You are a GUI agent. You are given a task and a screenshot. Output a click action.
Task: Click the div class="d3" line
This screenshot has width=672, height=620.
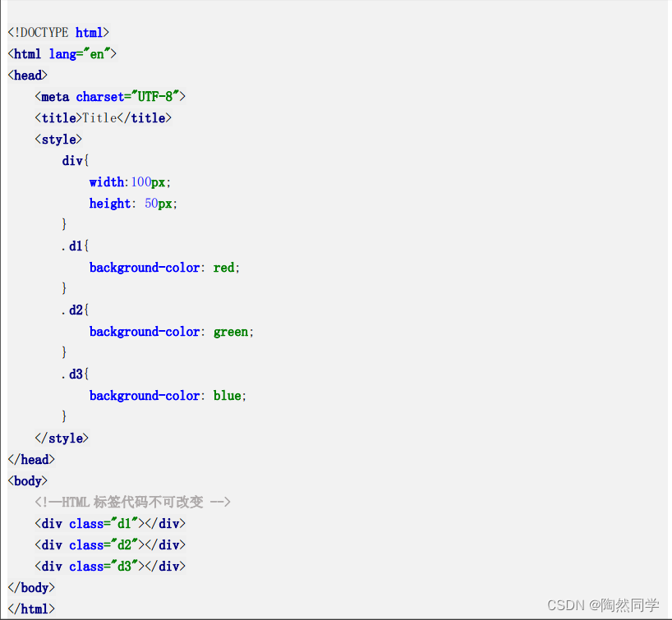tap(110, 567)
